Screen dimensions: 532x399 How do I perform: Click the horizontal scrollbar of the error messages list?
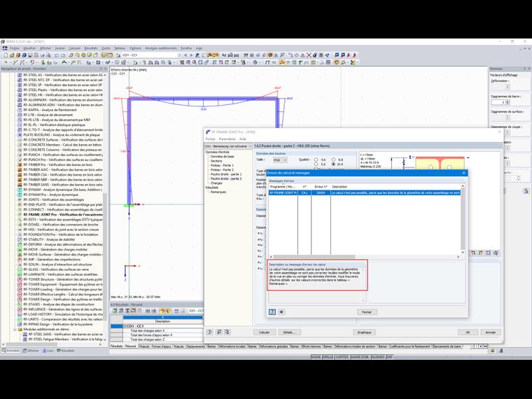pos(365,257)
